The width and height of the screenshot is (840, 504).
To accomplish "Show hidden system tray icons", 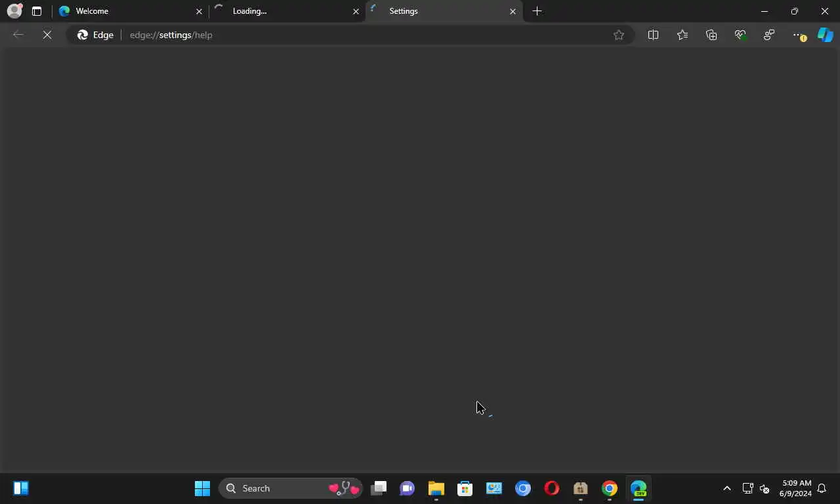I will (x=726, y=488).
